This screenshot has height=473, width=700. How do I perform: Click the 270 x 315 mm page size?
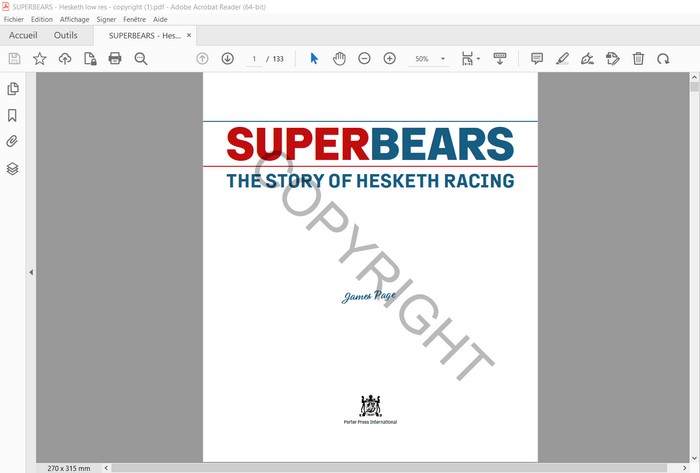click(x=69, y=468)
